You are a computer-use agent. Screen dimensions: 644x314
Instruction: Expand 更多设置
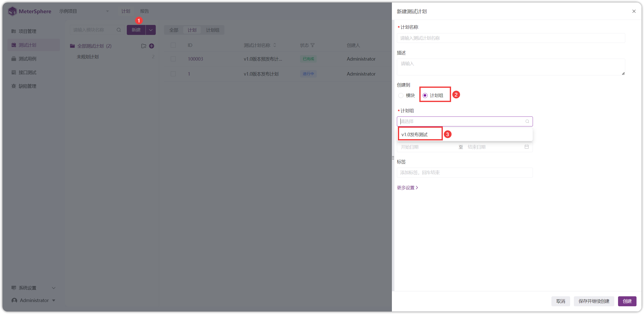click(x=407, y=188)
